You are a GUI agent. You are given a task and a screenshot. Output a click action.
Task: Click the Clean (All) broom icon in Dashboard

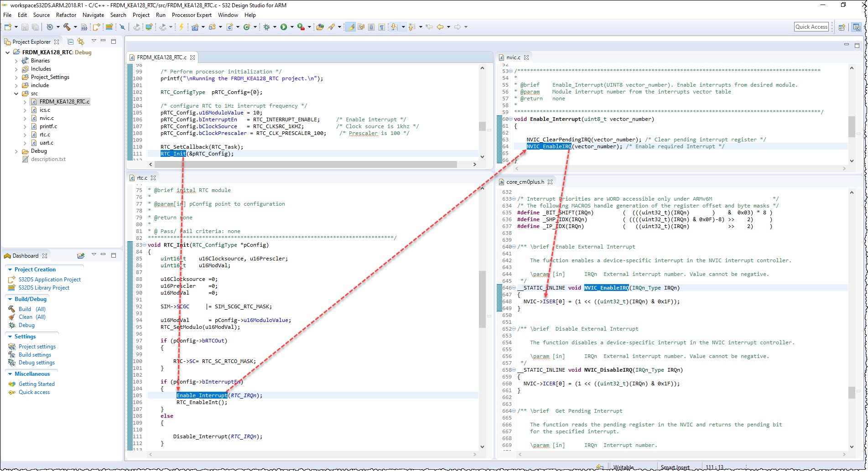pos(12,316)
